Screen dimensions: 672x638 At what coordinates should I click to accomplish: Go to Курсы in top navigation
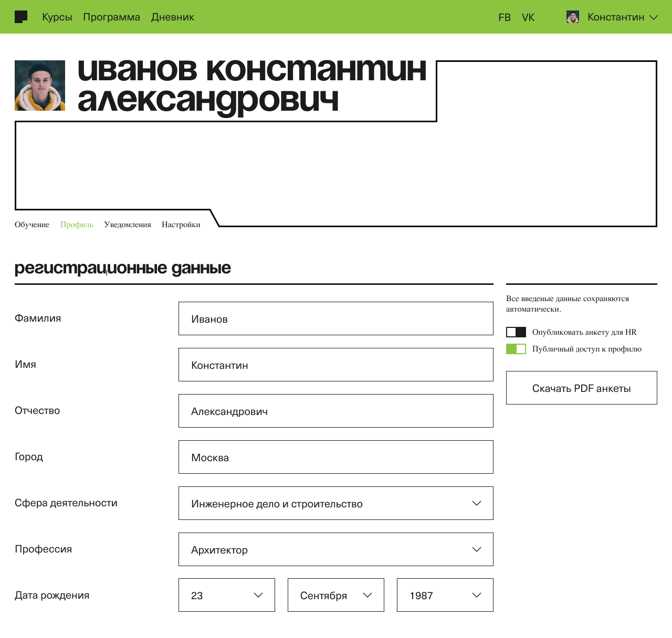57,17
